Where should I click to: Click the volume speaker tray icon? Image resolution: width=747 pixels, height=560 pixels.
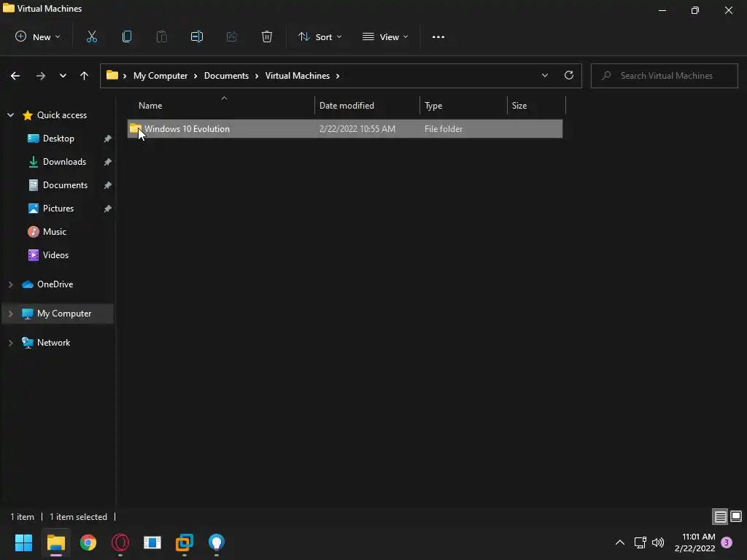coord(658,542)
